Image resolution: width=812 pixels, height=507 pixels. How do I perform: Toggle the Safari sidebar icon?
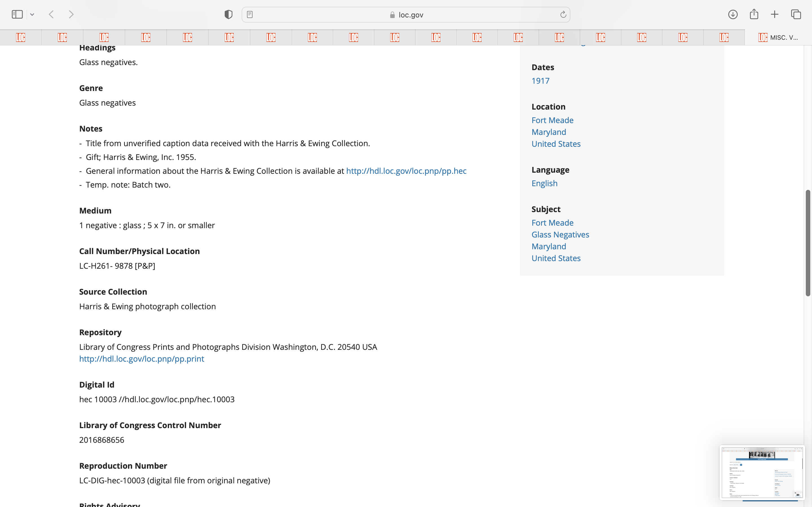point(17,14)
